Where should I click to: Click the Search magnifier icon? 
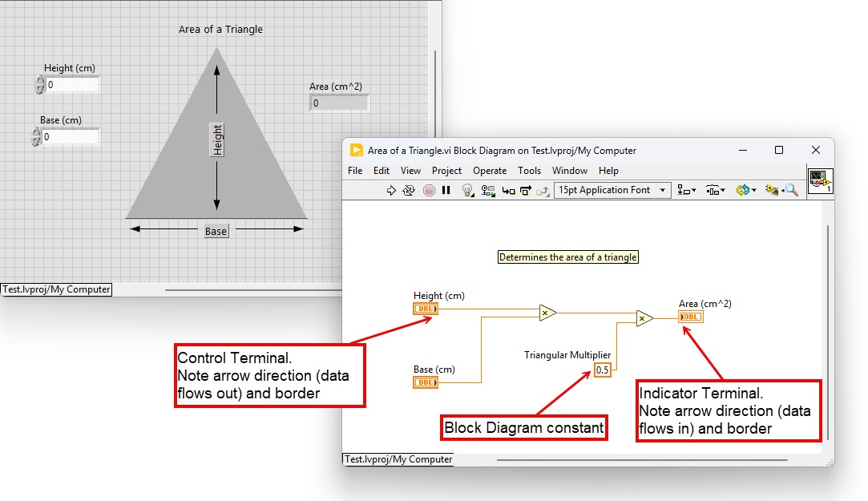tap(791, 191)
